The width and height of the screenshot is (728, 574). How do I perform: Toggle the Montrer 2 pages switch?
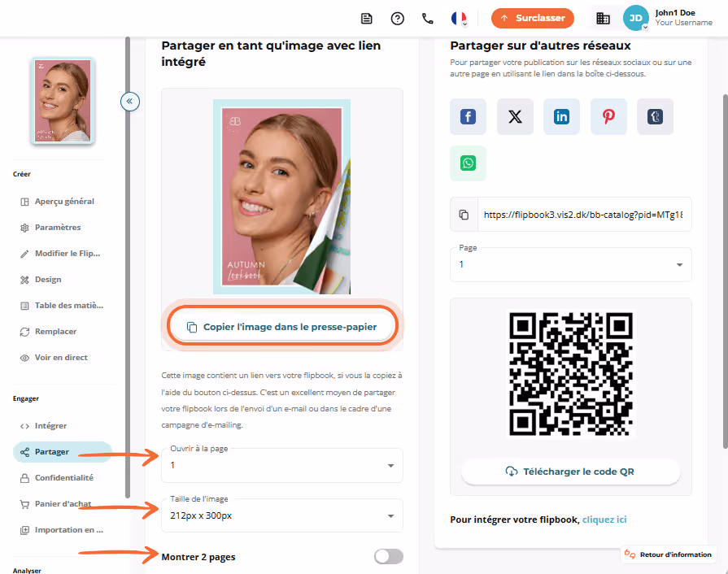pyautogui.click(x=389, y=556)
